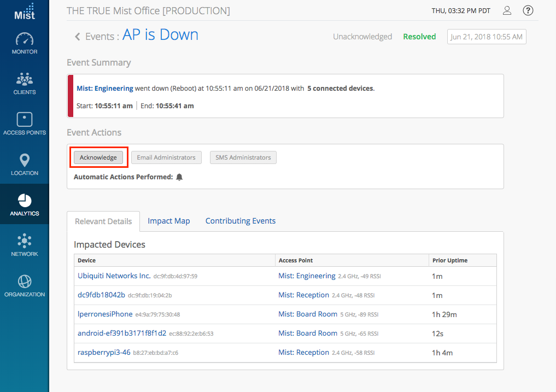556x392 pixels.
Task: Open the help question mark icon
Action: coord(528,10)
